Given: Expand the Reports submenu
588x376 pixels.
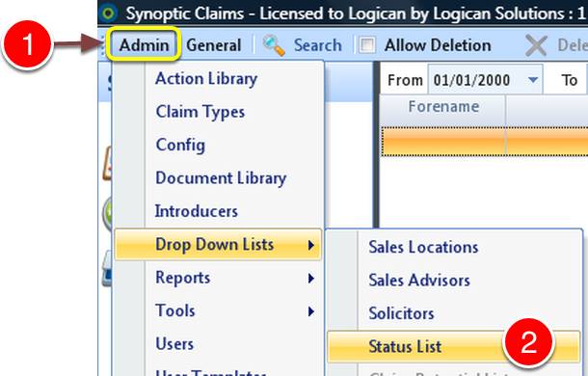Looking at the screenshot, I should click(218, 278).
